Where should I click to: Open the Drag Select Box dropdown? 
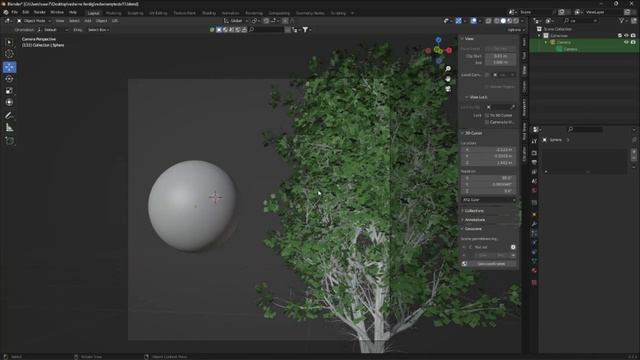(x=98, y=30)
